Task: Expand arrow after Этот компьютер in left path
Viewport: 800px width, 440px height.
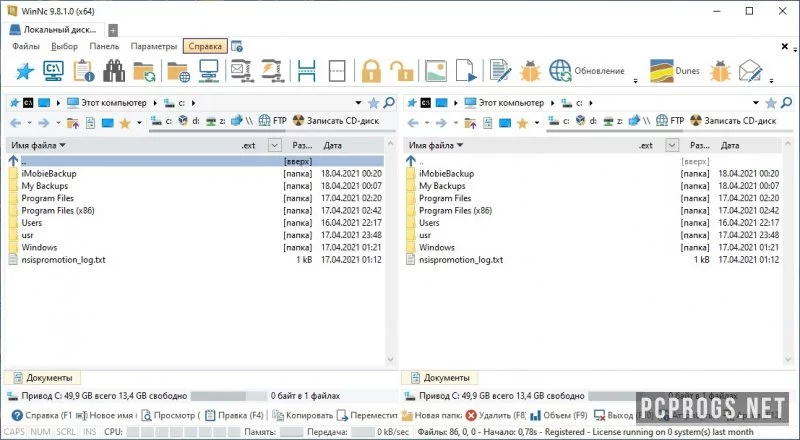Action: (155, 103)
